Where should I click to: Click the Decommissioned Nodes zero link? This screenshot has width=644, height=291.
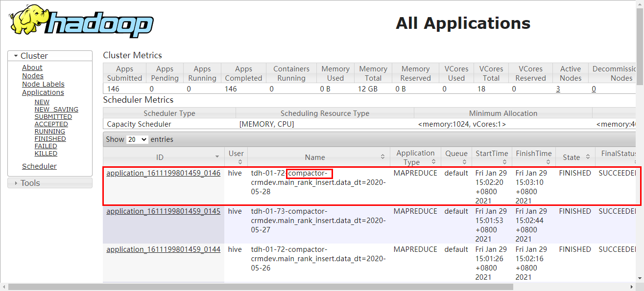coord(594,89)
